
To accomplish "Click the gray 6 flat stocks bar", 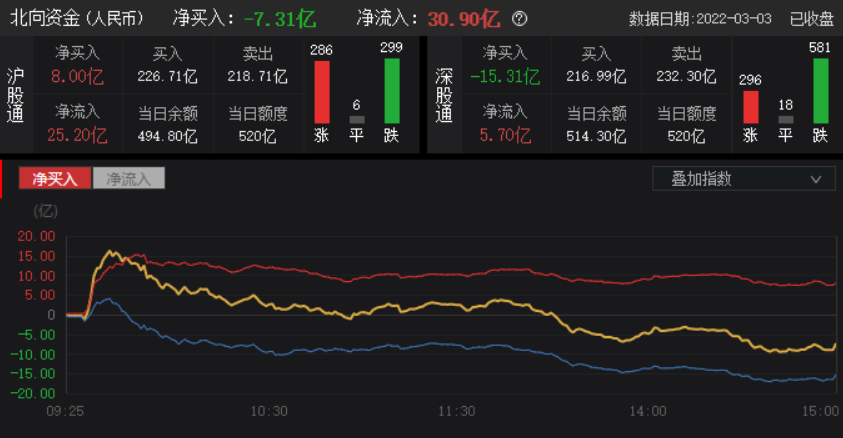I will click(x=357, y=119).
